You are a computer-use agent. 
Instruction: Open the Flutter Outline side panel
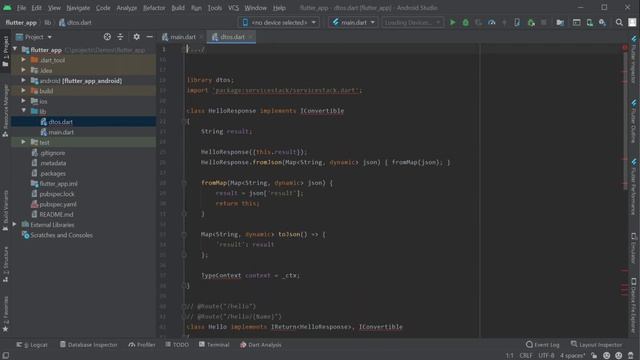point(634,121)
